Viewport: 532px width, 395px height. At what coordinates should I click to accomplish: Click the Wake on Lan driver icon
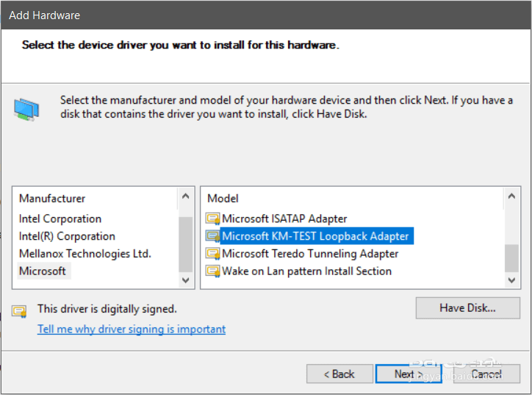213,271
